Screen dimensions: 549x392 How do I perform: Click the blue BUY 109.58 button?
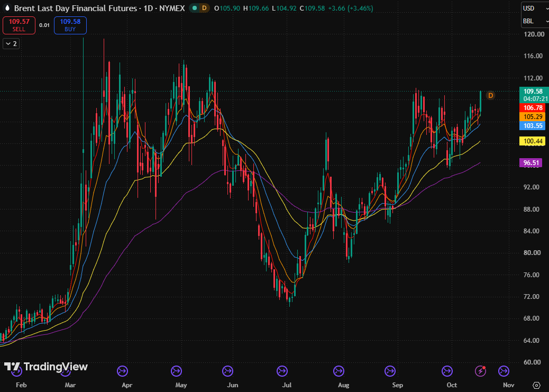tap(70, 25)
